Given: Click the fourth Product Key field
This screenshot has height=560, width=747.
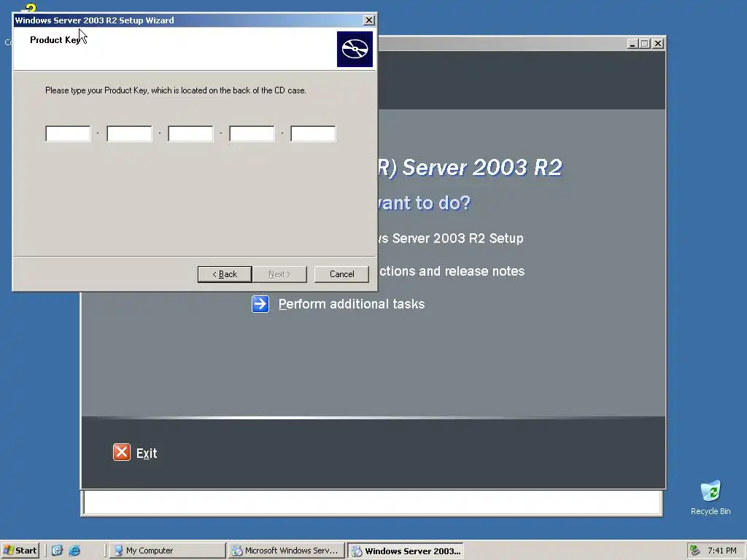Looking at the screenshot, I should point(252,134).
